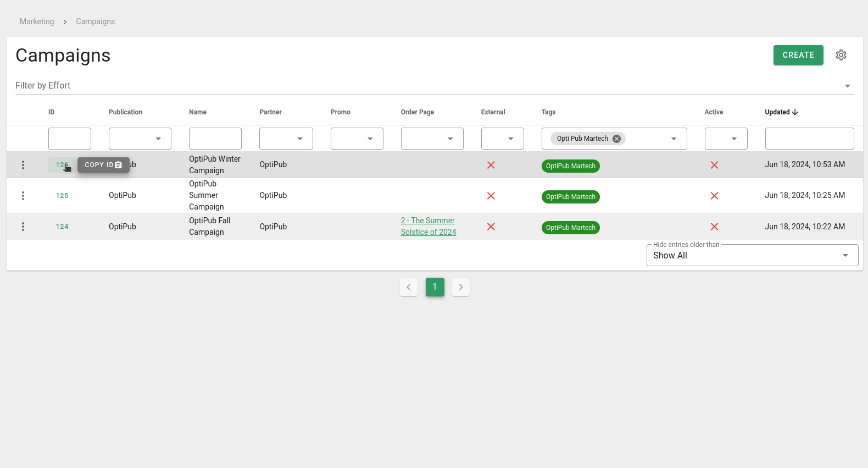The image size is (868, 468).
Task: Open the Promo filter dropdown
Action: tap(357, 139)
